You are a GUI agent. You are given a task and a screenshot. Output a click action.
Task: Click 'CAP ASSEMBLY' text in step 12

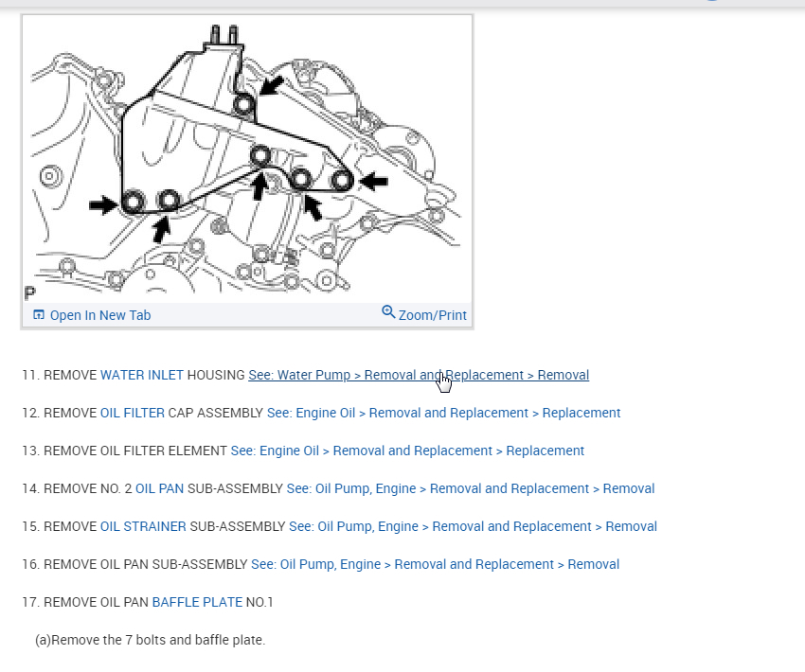pos(216,413)
